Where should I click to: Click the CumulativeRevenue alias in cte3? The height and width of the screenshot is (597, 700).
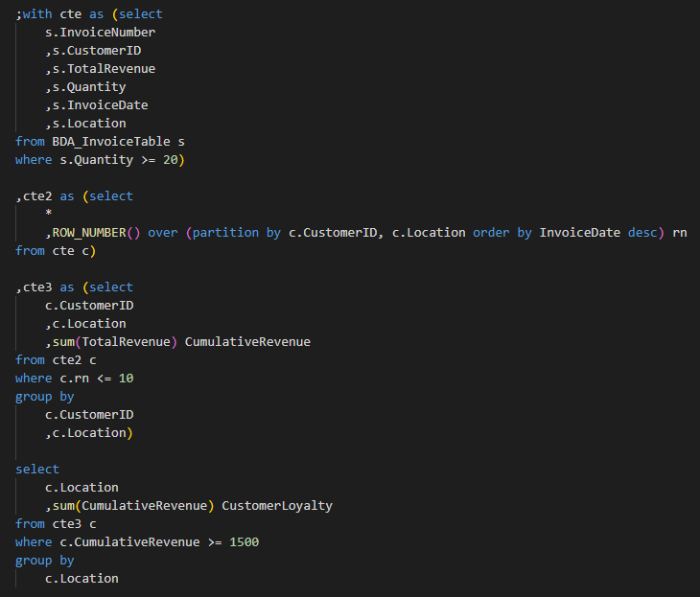click(x=247, y=342)
